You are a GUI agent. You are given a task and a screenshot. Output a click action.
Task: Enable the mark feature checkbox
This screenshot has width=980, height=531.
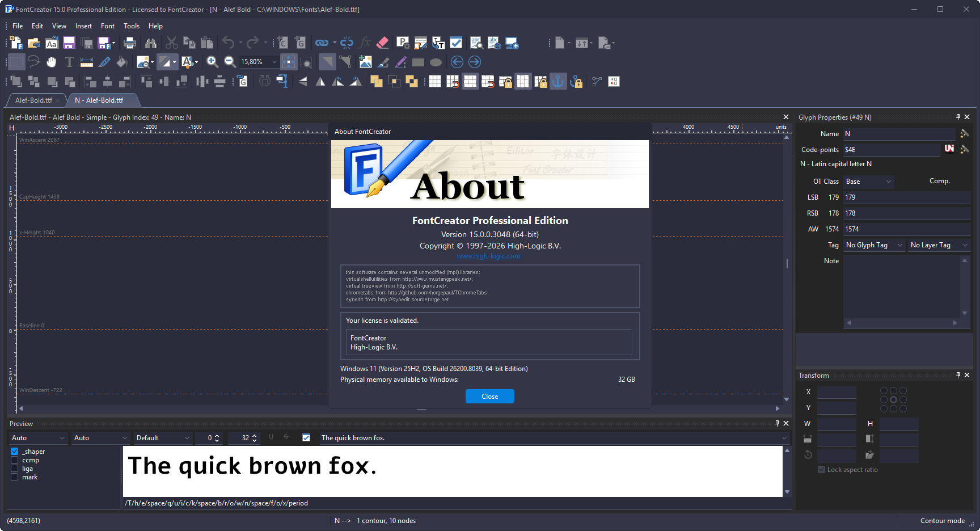15,477
